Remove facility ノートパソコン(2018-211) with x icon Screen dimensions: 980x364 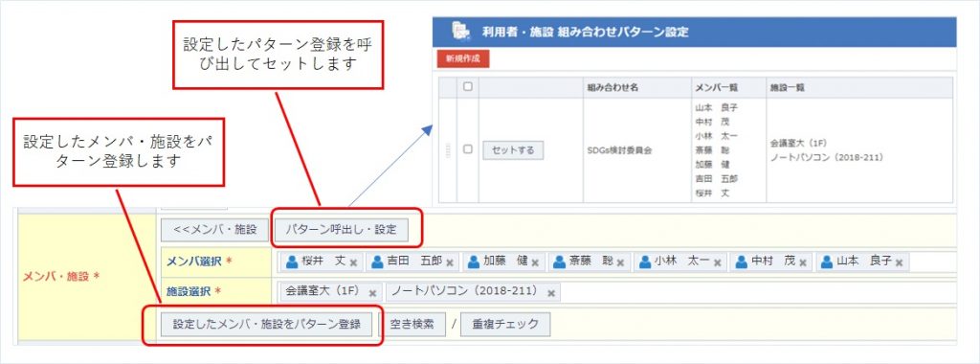click(x=551, y=293)
